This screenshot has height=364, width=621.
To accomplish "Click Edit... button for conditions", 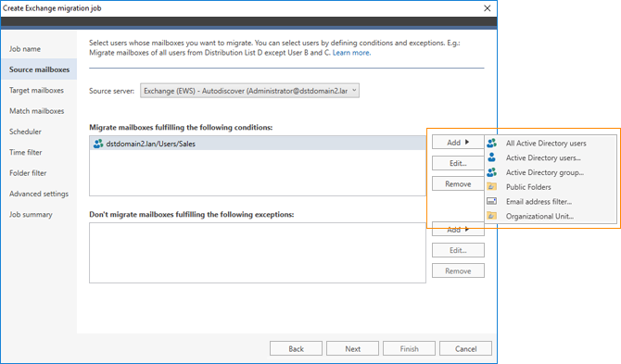I will [x=458, y=163].
